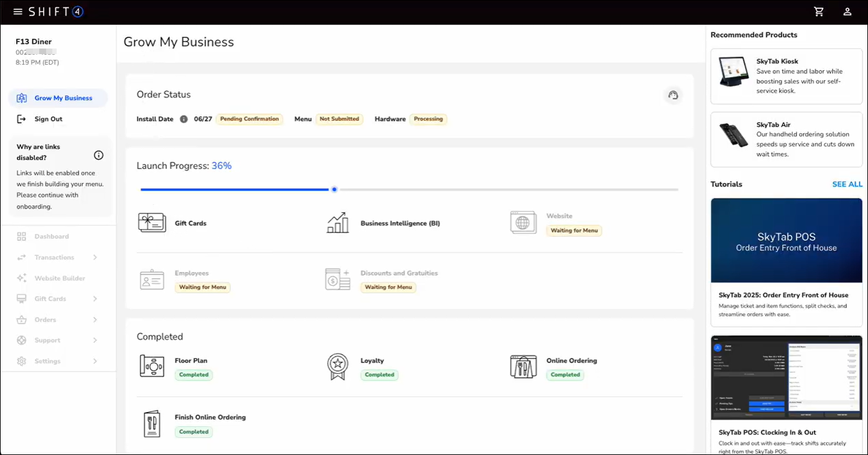Image resolution: width=868 pixels, height=455 pixels.
Task: Click the user account profile icon
Action: (x=847, y=12)
